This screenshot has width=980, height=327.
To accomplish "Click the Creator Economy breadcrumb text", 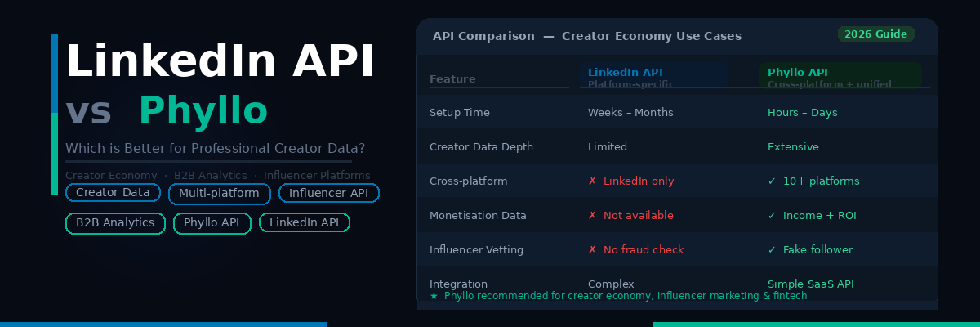I will [111, 175].
